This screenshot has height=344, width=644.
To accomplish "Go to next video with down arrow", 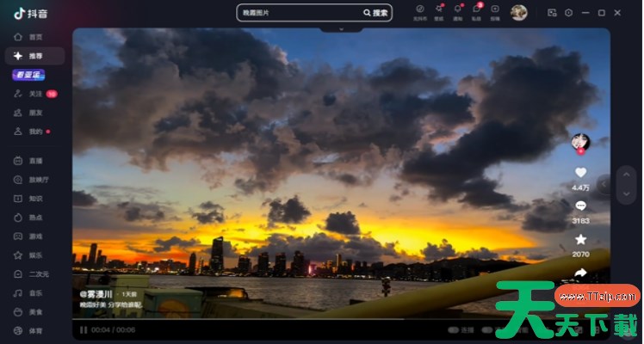I will pos(626,193).
